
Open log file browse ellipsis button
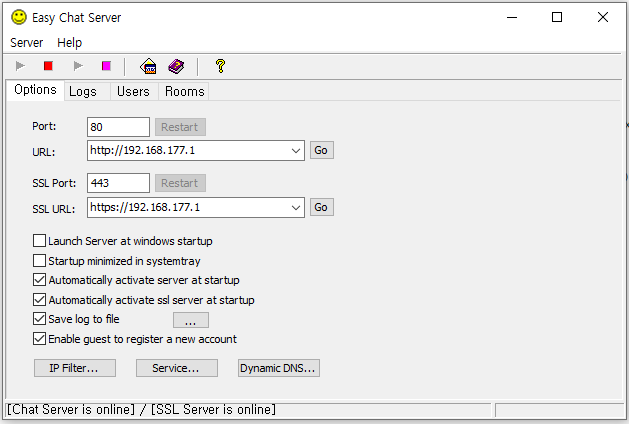pyautogui.click(x=191, y=320)
